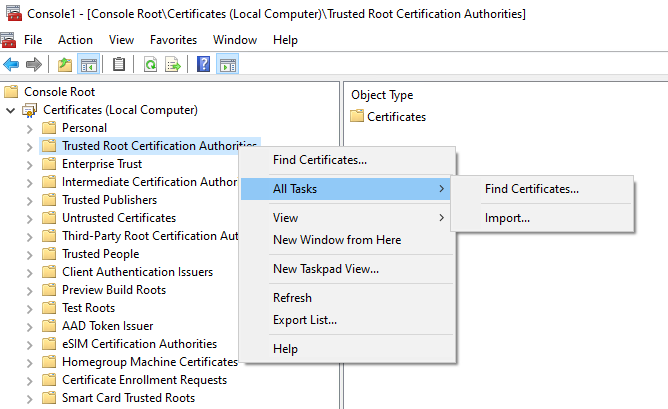Collapse the Certificates (Local Computer) node
The width and height of the screenshot is (668, 409).
click(11, 110)
